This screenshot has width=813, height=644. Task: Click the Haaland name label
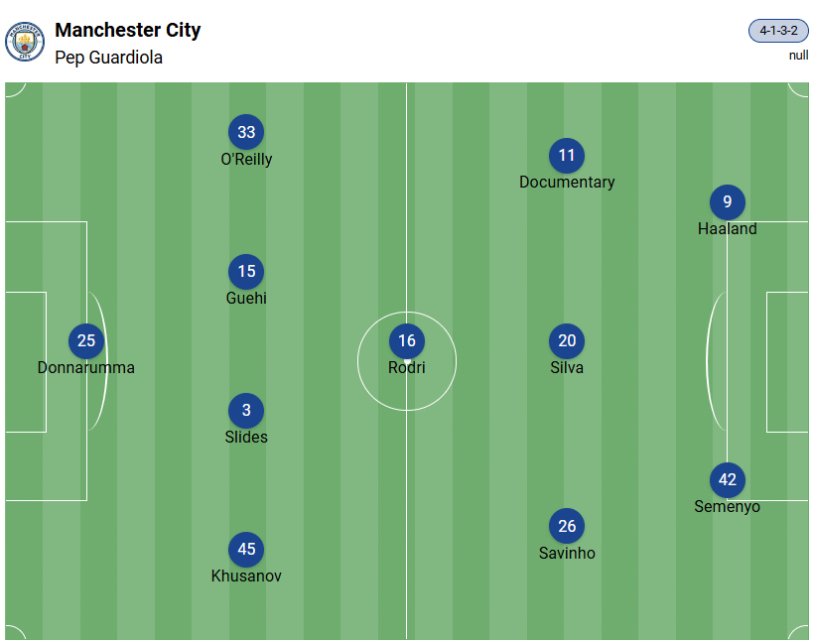pyautogui.click(x=728, y=229)
